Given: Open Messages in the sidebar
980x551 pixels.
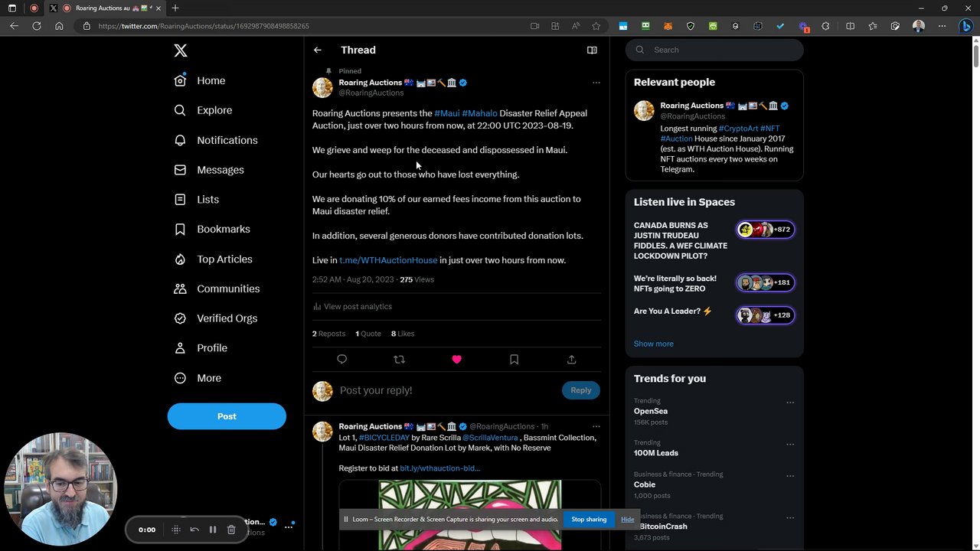Looking at the screenshot, I should pyautogui.click(x=209, y=170).
